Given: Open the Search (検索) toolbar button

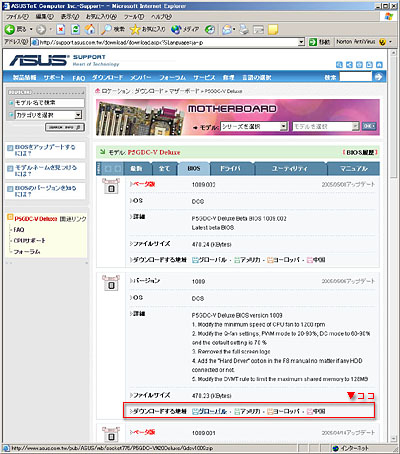Looking at the screenshot, I should (113, 30).
